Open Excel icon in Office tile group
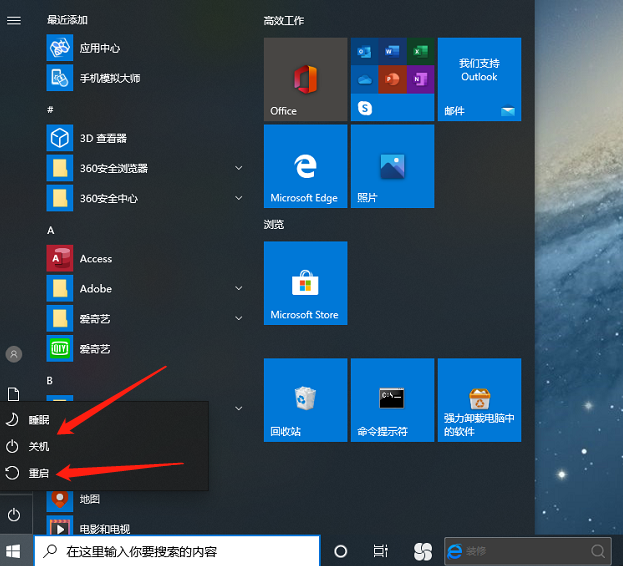623x566 pixels. pos(420,52)
